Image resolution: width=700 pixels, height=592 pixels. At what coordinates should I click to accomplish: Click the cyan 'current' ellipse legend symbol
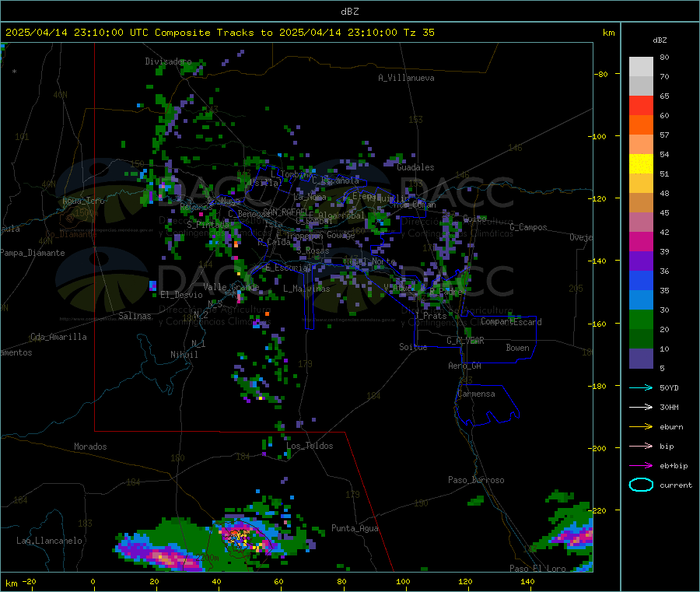click(x=641, y=485)
